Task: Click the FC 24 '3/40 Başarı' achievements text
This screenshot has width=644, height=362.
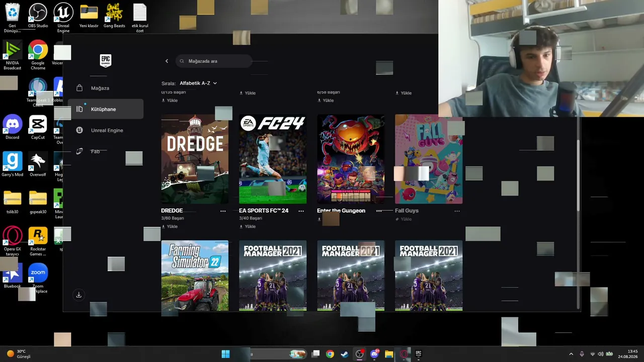Action: coord(251,218)
